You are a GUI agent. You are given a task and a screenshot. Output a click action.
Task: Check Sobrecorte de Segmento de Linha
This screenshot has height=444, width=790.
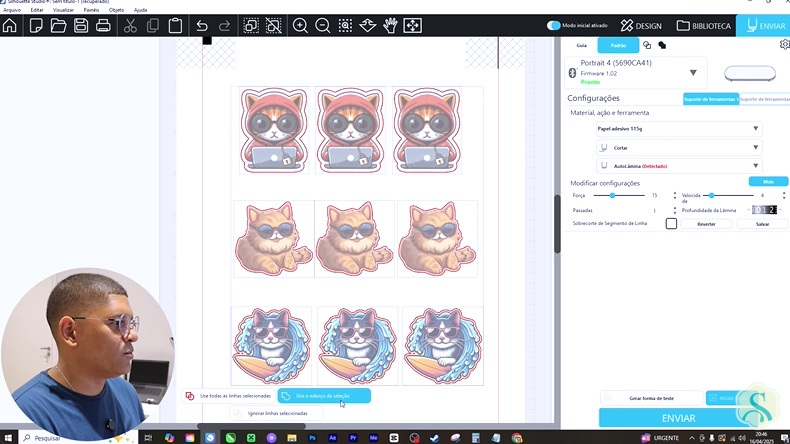tap(671, 223)
